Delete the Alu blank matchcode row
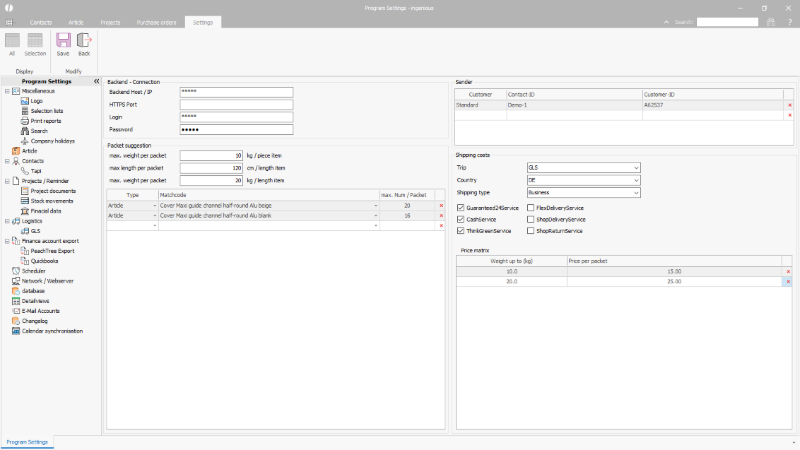Image resolution: width=800 pixels, height=450 pixels. click(441, 216)
